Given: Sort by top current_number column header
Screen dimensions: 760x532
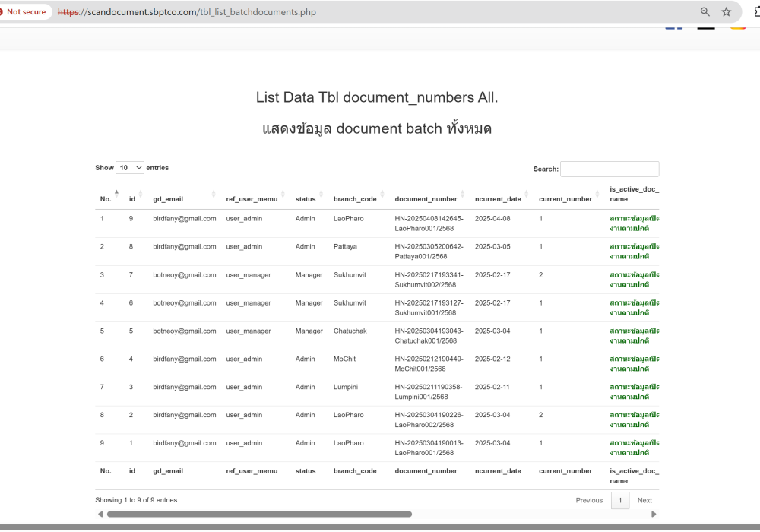Looking at the screenshot, I should (565, 199).
